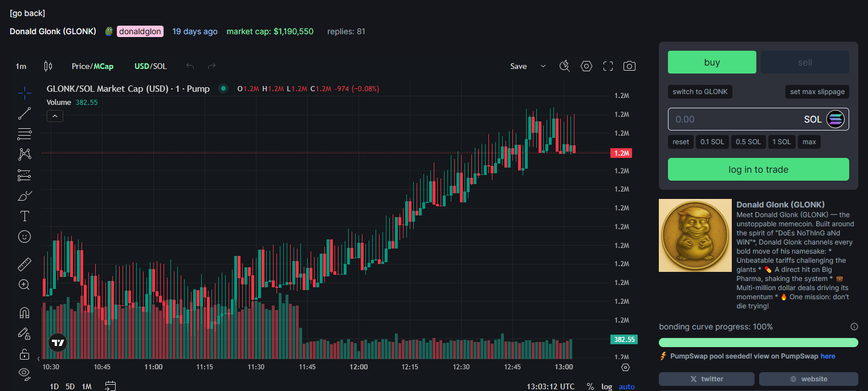This screenshot has width=868, height=391.
Task: Set amount to 0.1 SOL
Action: tap(712, 142)
